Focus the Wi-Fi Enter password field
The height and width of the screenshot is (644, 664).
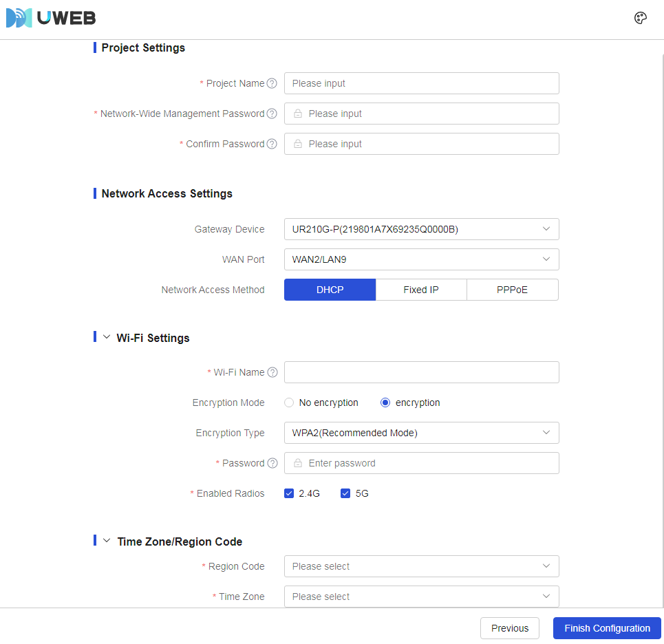[421, 463]
